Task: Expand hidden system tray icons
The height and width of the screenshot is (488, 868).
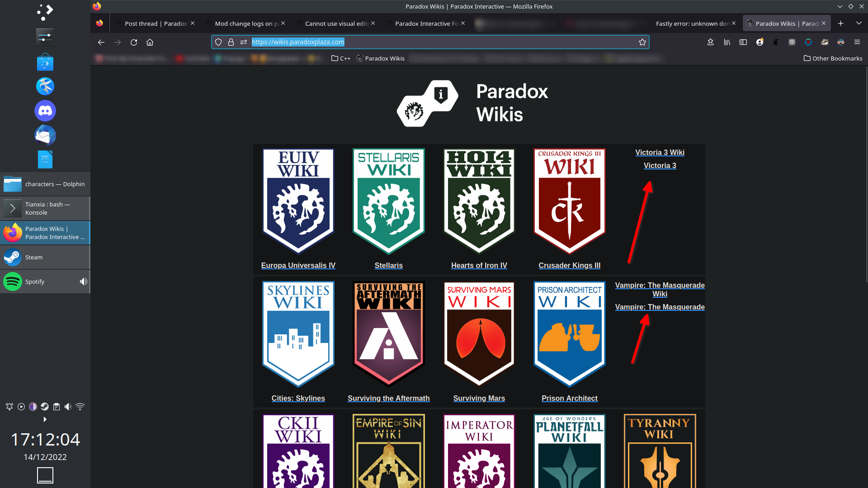Action: coord(45,419)
